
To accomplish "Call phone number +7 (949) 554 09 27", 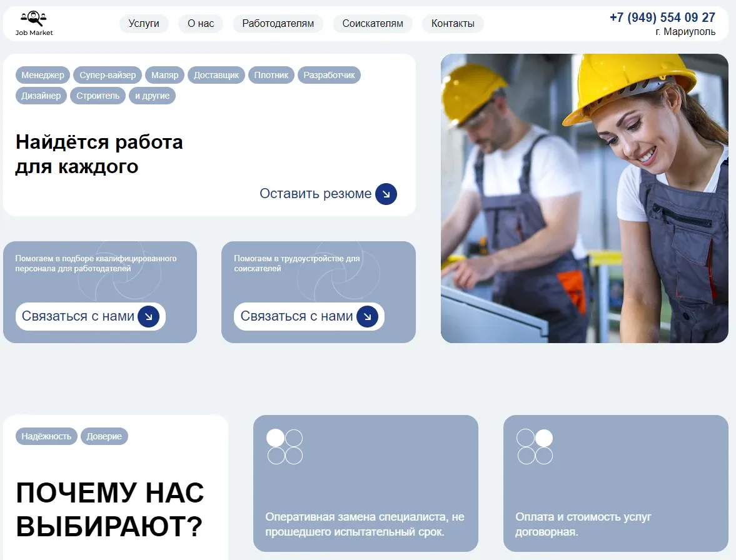I will click(662, 17).
